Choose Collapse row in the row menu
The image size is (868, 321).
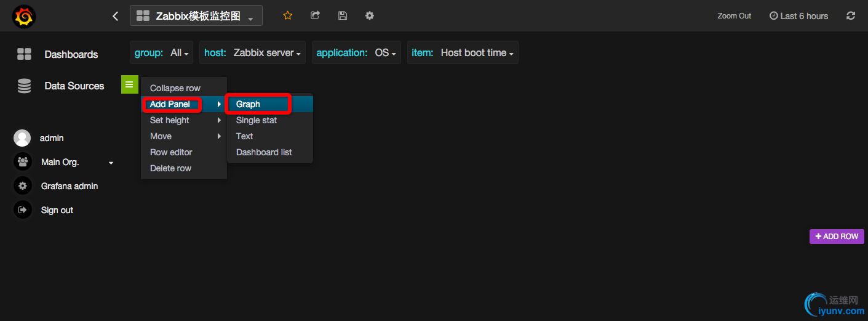coord(184,88)
